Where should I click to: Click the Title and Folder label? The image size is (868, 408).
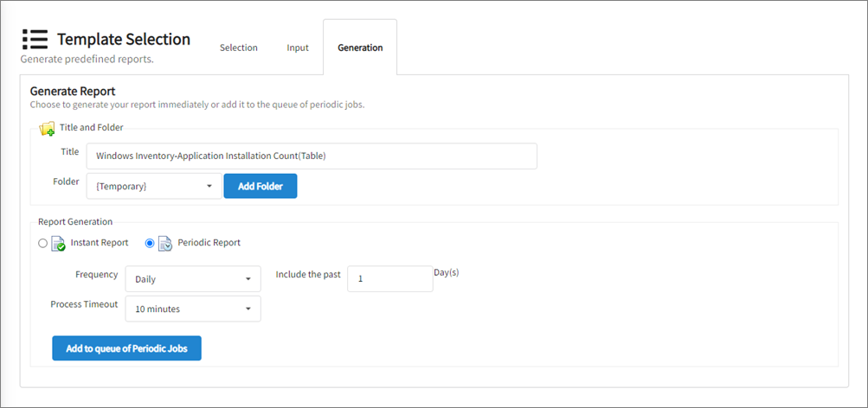[92, 127]
